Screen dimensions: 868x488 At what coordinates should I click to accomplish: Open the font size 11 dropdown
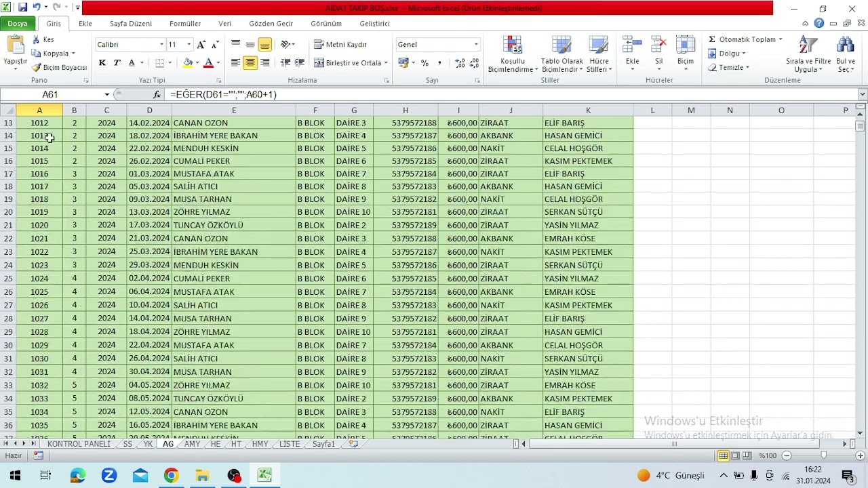(x=189, y=45)
